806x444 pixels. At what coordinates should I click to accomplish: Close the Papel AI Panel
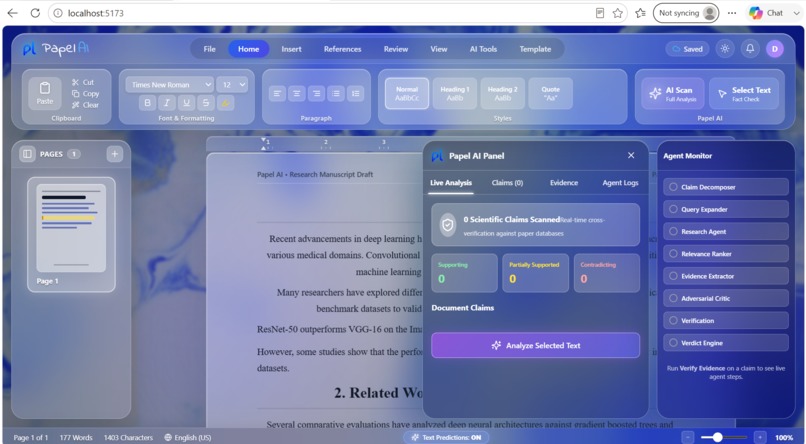(x=631, y=155)
